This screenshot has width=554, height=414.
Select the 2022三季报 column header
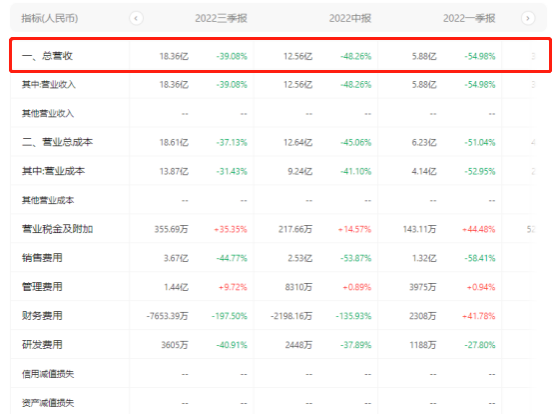221,18
